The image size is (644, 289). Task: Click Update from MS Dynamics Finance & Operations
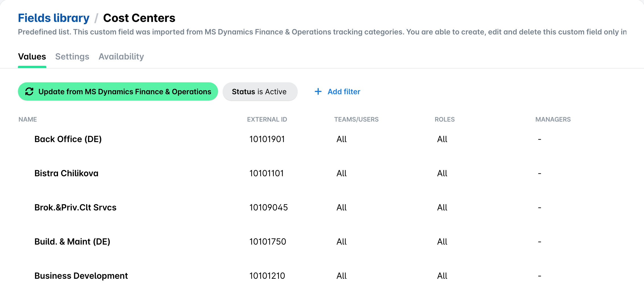click(118, 91)
